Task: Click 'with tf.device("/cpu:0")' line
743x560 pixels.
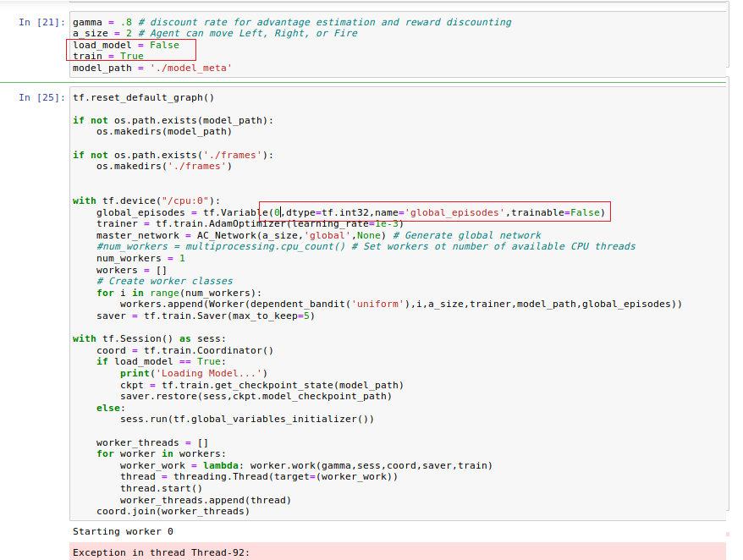Action: 146,200
